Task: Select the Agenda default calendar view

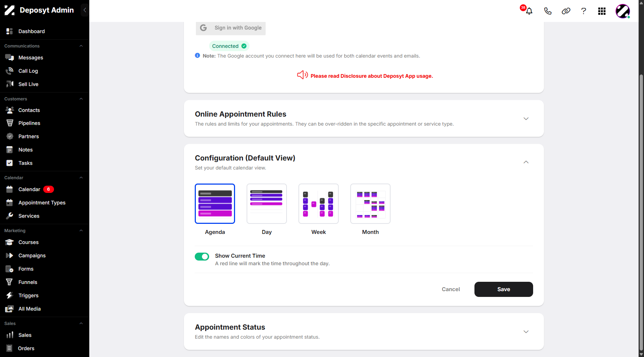Action: click(215, 204)
